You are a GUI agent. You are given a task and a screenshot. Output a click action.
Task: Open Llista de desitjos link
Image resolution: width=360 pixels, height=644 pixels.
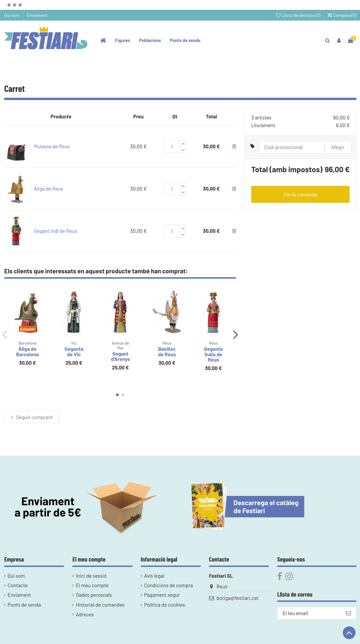pyautogui.click(x=298, y=15)
